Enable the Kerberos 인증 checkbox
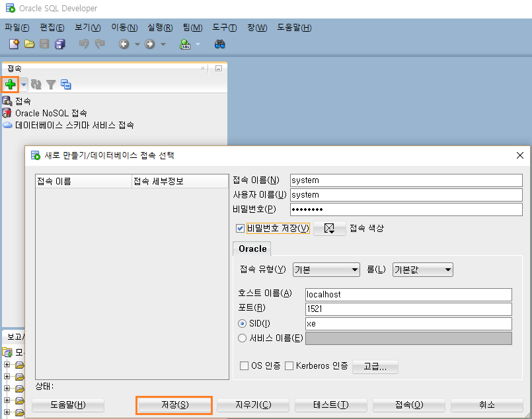 tap(289, 365)
